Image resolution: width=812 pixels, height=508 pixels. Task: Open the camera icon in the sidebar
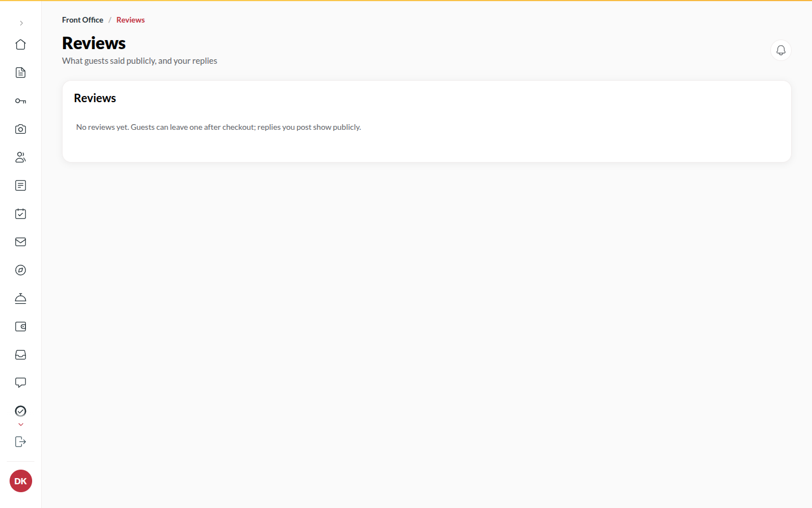click(21, 129)
